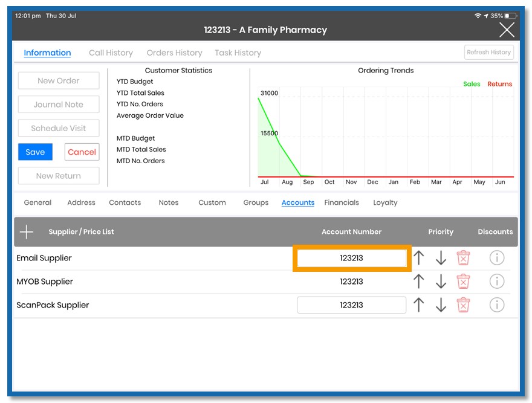This screenshot has height=403, width=532.
Task: Move Email Supplier priority down
Action: tap(441, 258)
